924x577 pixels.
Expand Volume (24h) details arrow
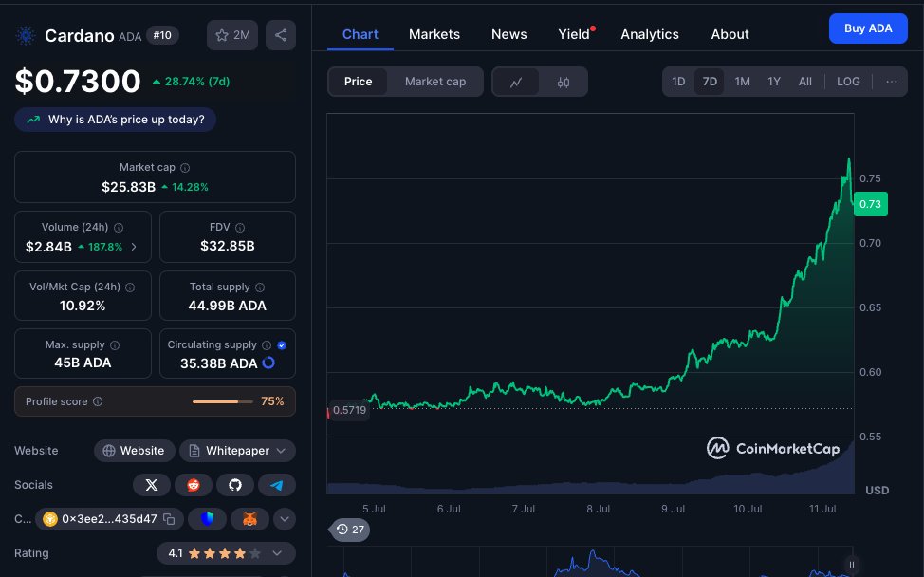coord(134,247)
